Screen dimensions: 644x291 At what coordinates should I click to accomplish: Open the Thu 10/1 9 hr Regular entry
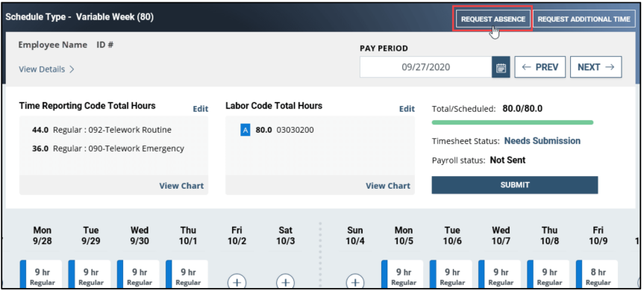pos(187,275)
